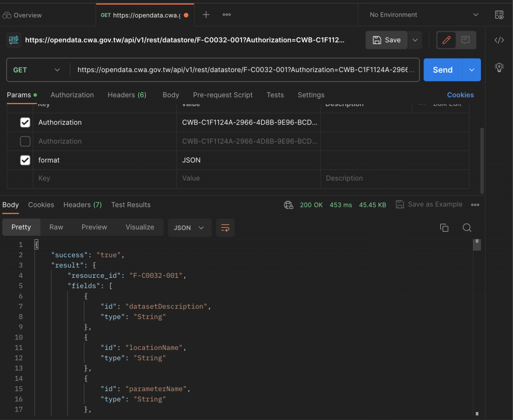
Task: Switch to the request Body tab
Action: 171,95
